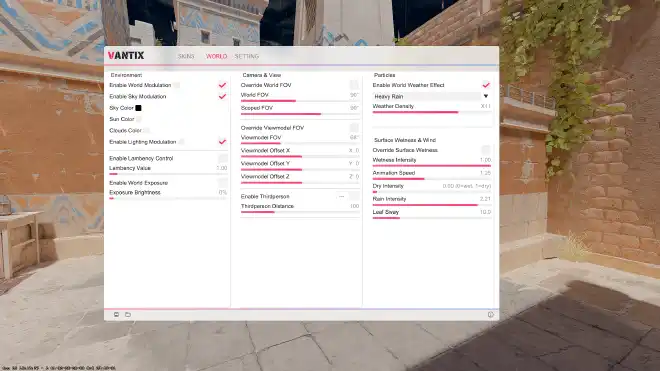The width and height of the screenshot is (660, 371).
Task: Adjust the Viewmodel FOV slider
Action: tap(300, 144)
